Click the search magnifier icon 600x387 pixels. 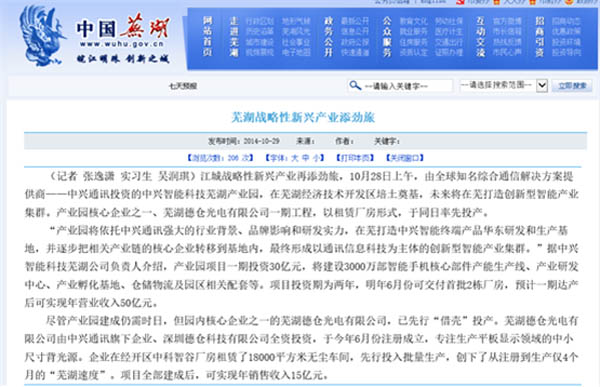coord(355,85)
